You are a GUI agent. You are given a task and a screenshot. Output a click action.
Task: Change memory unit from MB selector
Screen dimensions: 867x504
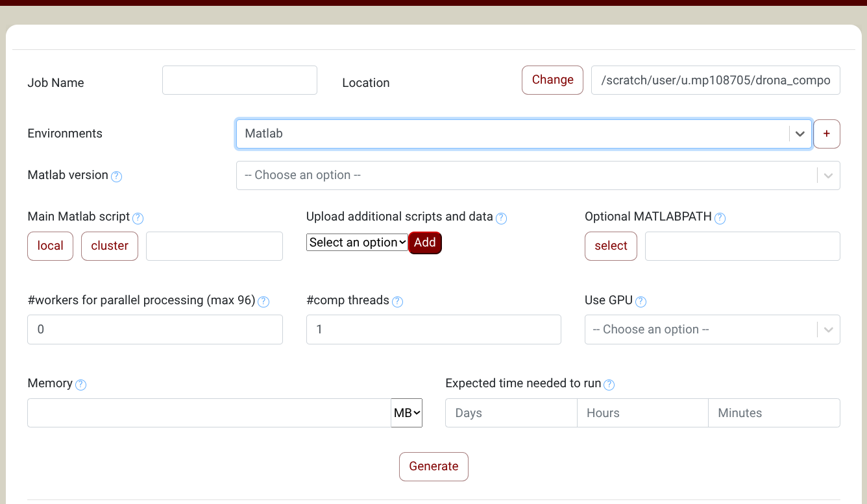407,413
